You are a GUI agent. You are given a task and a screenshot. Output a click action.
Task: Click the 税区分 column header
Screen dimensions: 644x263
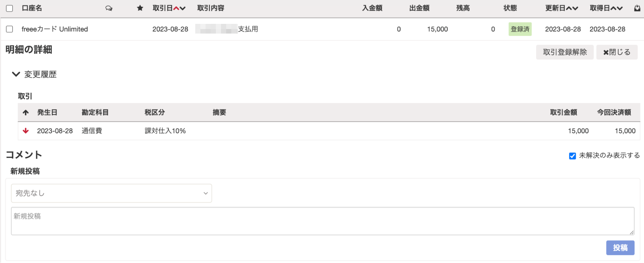pyautogui.click(x=155, y=112)
